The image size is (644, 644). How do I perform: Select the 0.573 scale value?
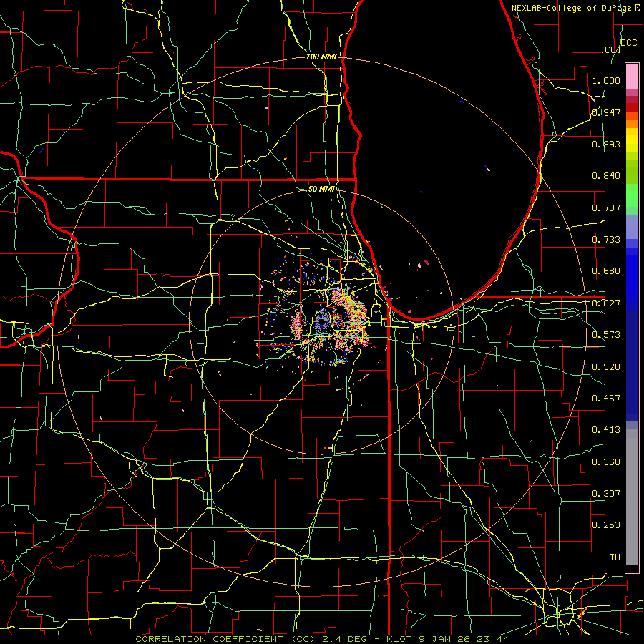tap(606, 335)
